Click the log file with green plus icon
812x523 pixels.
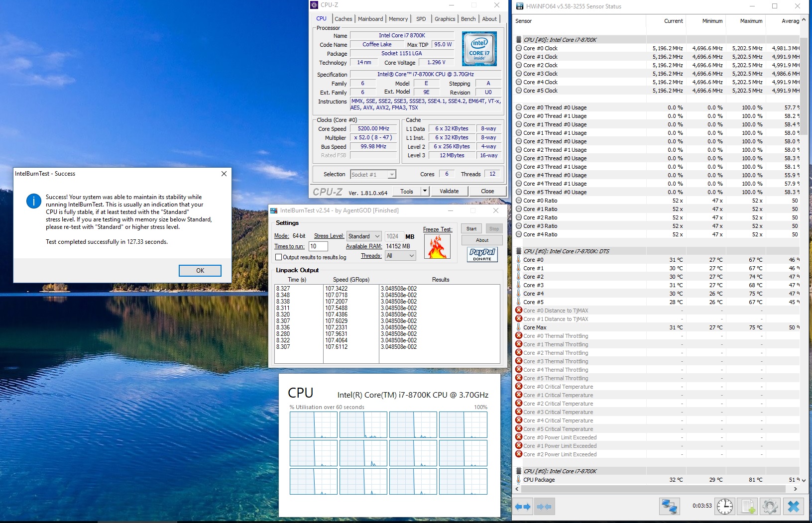point(748,507)
